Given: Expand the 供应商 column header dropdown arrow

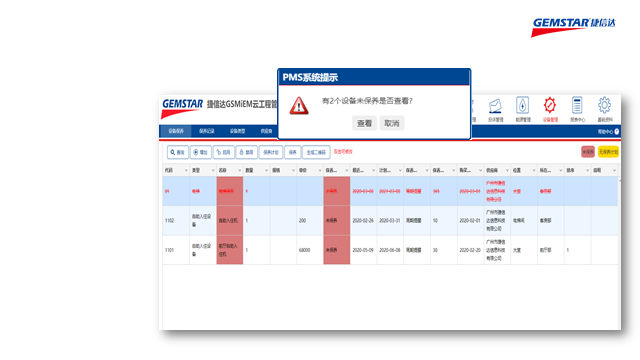Looking at the screenshot, I should [507, 170].
